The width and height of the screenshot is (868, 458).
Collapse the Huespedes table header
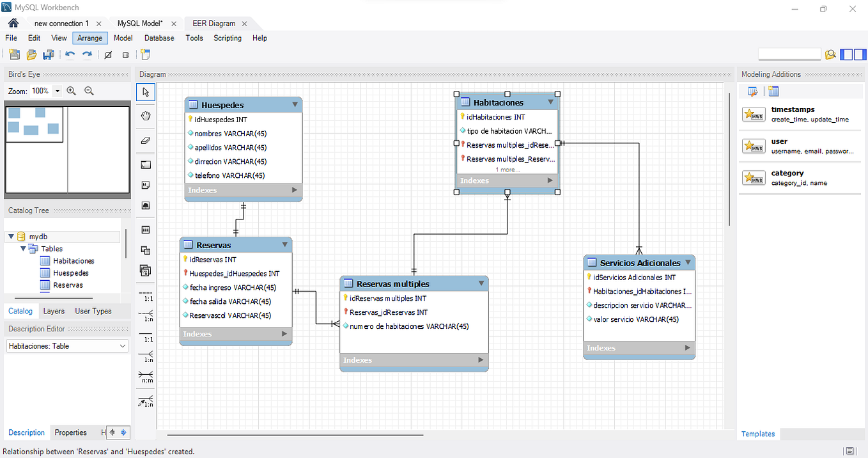(x=295, y=104)
